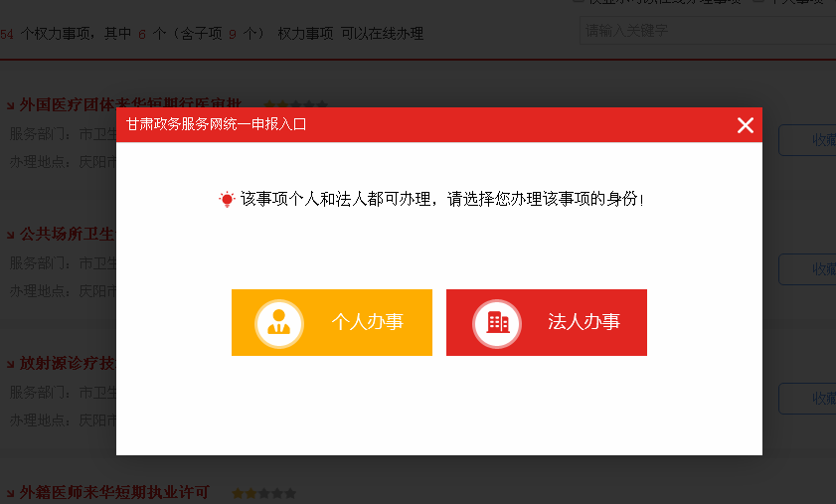Open the 外国医疗团体来华短期行医审批 link
The width and height of the screenshot is (836, 504).
(130, 104)
